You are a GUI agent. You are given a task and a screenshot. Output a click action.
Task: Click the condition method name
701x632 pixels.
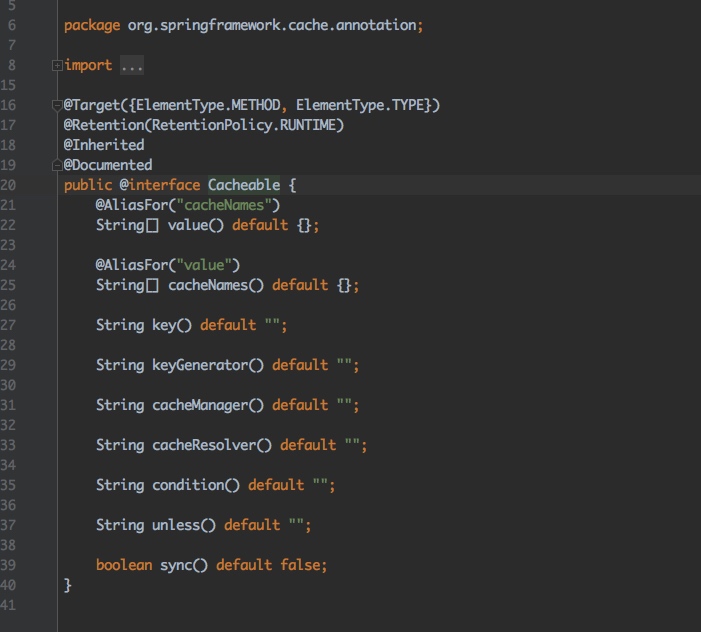[x=187, y=485]
